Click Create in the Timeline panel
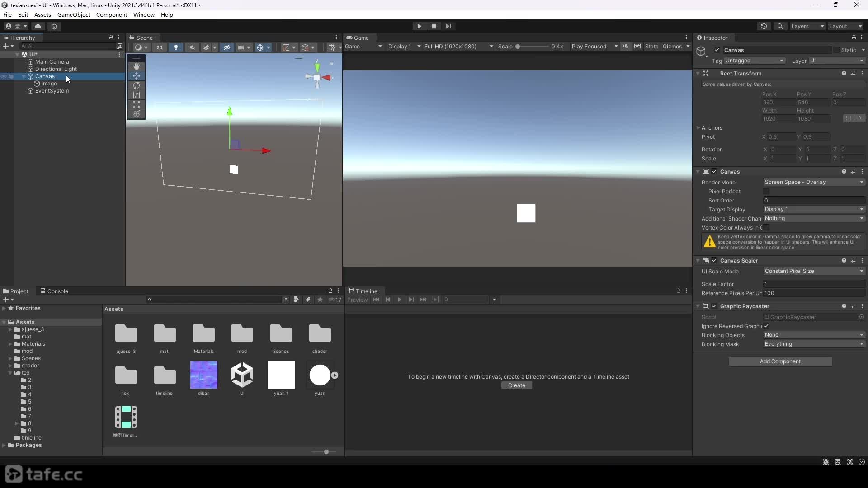The height and width of the screenshot is (488, 868). click(x=516, y=385)
